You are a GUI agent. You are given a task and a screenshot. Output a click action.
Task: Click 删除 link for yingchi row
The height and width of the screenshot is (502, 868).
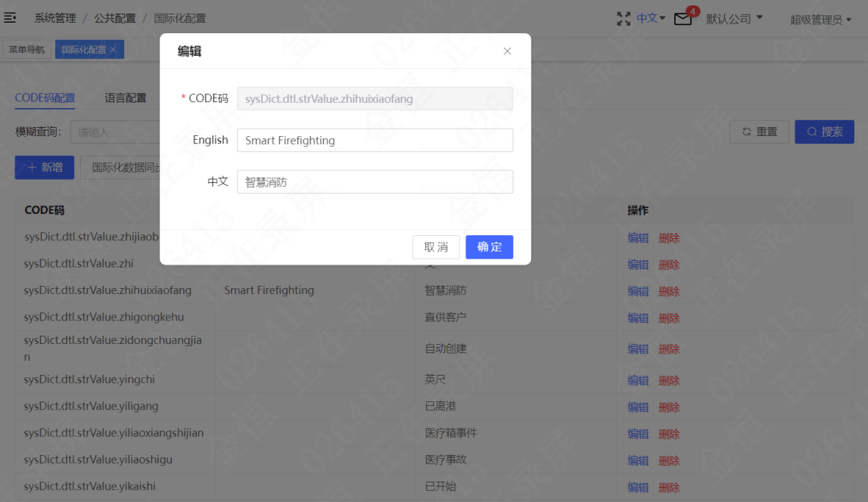point(669,380)
